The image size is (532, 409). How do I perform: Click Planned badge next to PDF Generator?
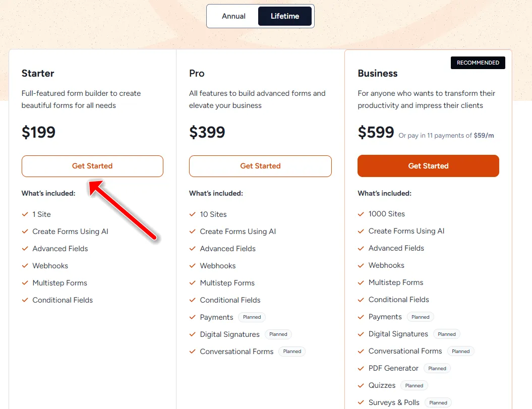(437, 369)
